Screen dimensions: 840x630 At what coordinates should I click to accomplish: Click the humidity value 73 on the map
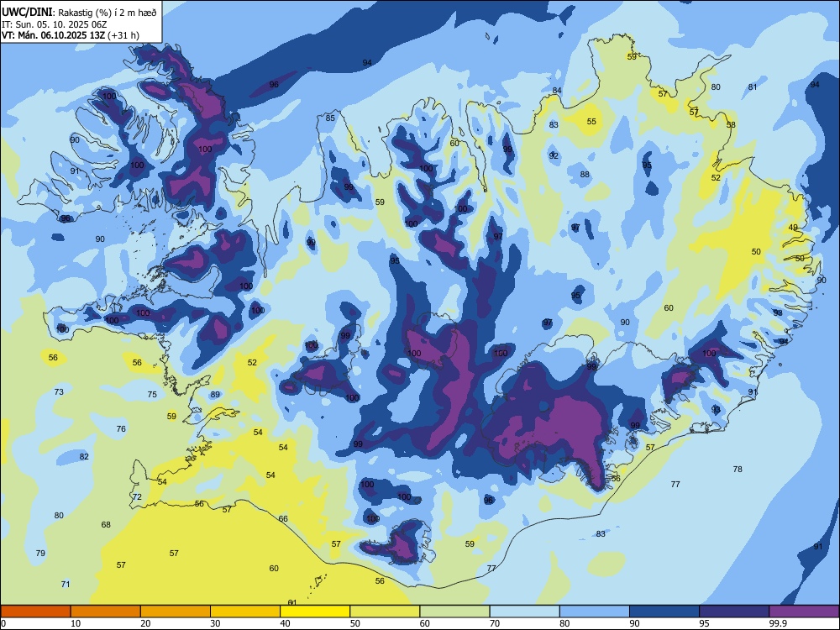point(59,391)
